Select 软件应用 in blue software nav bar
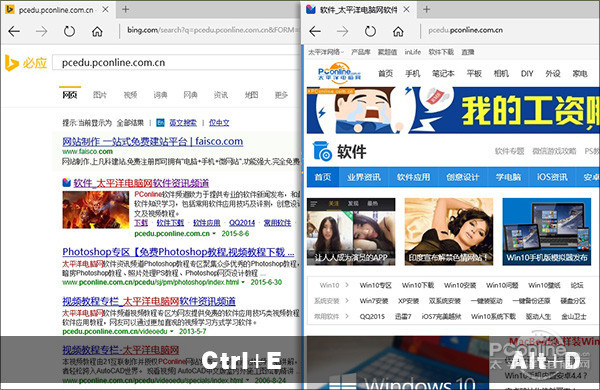This screenshot has height=390, width=600. coord(413,177)
